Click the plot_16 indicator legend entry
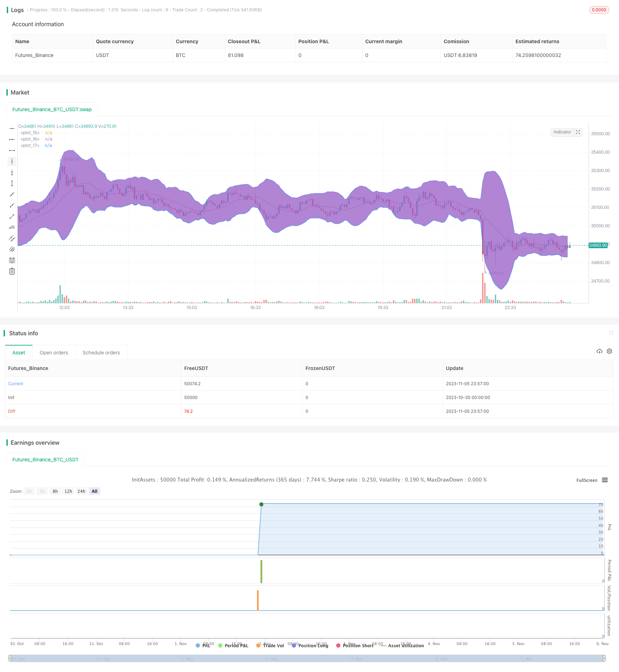This screenshot has width=619, height=672. [36, 139]
